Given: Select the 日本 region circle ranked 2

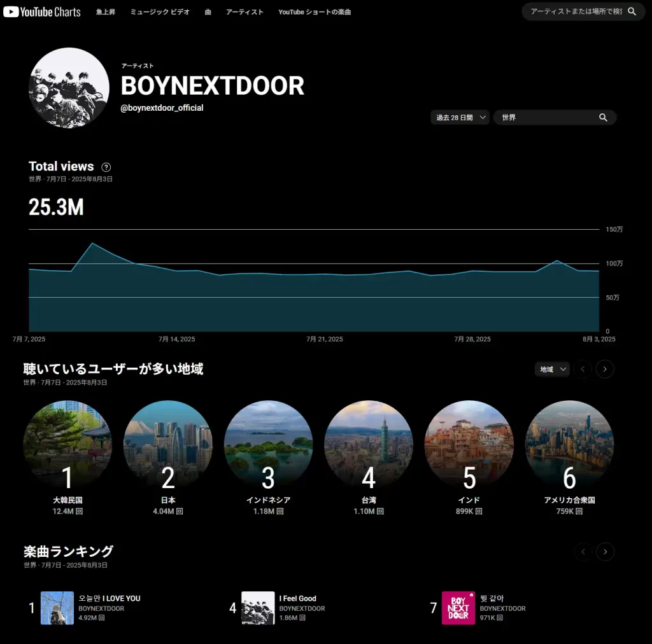Looking at the screenshot, I should 167,445.
